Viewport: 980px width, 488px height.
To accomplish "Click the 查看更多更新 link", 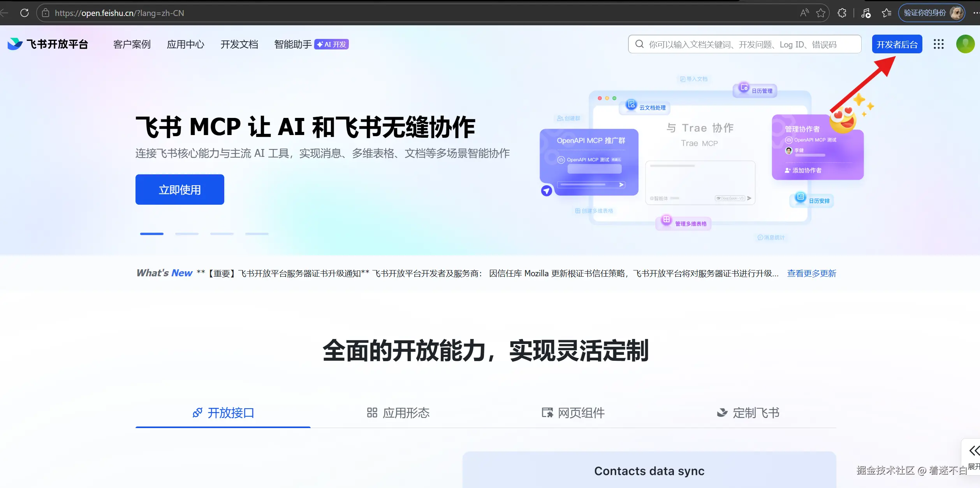I will click(x=811, y=273).
